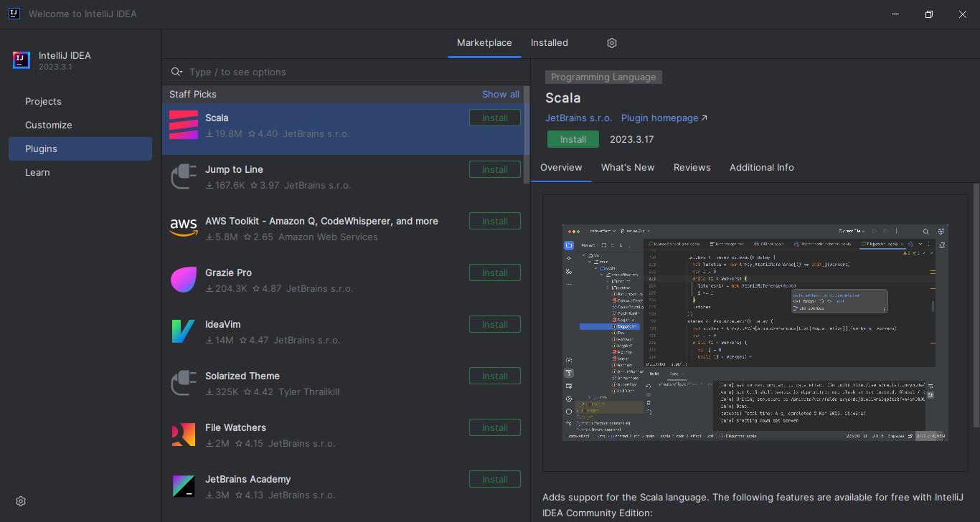Screen dimensions: 980x522
Task: Open the Additional Info tab
Action: 762,167
